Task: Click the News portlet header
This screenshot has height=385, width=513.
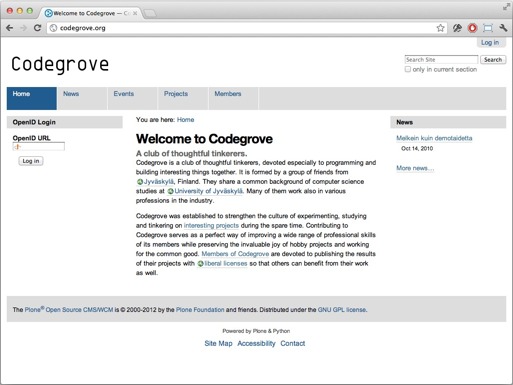Action: [x=448, y=122]
